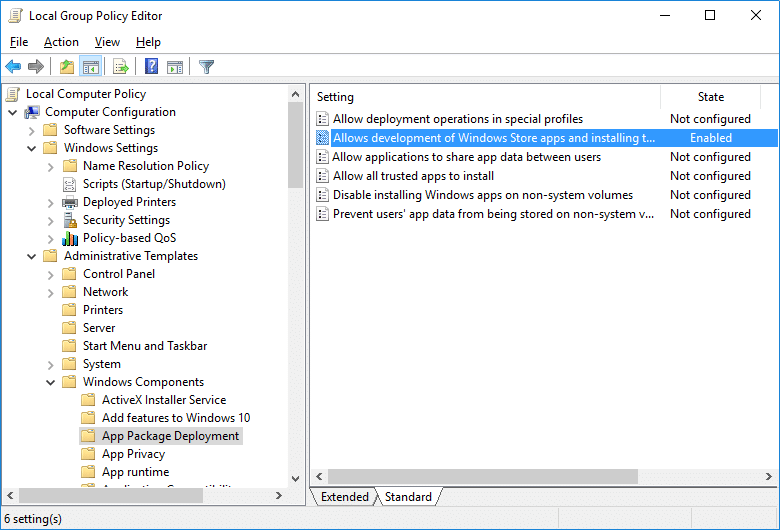
Task: Toggle Show/Hide Console Tree toolbar icon
Action: [x=91, y=67]
